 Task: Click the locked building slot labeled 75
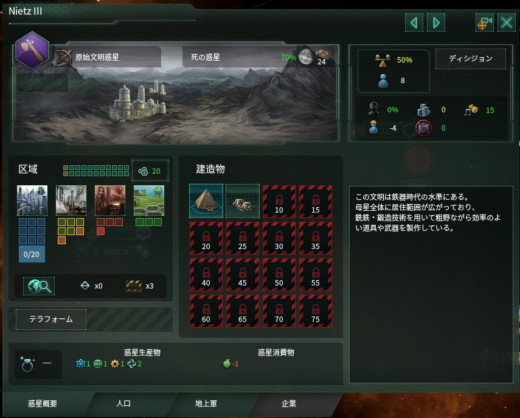point(315,311)
